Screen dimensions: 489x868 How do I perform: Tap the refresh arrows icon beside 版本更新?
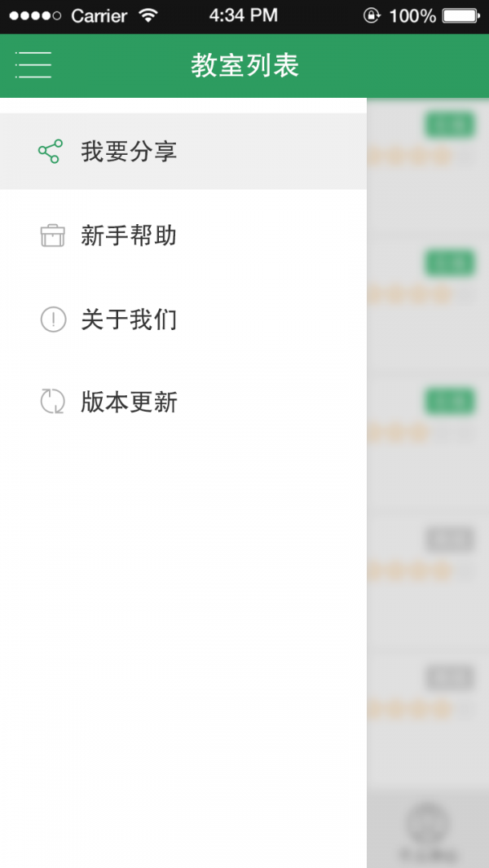tap(52, 402)
